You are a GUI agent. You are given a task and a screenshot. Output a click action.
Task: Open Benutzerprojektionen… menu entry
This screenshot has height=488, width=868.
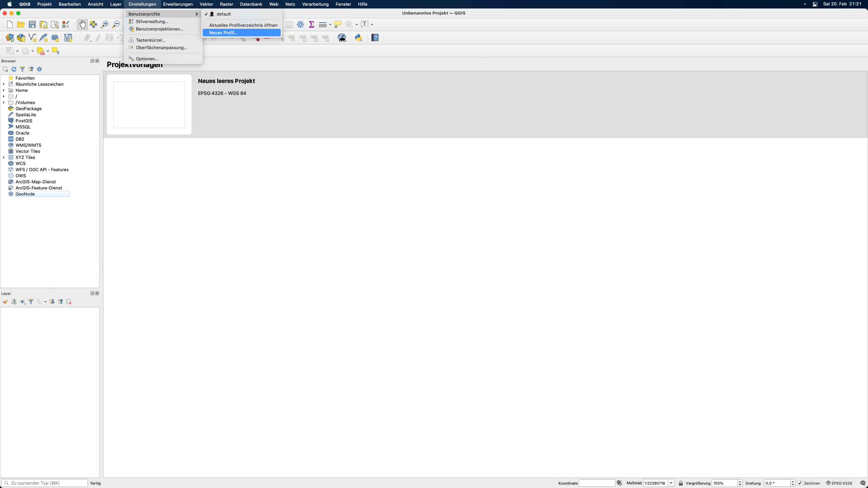pyautogui.click(x=163, y=29)
